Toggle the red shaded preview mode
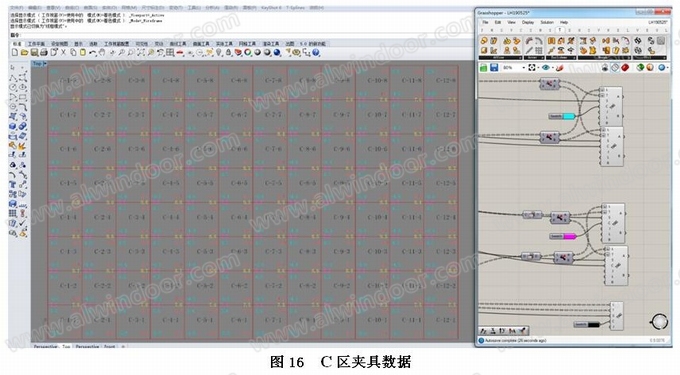680x375 pixels. click(x=625, y=67)
